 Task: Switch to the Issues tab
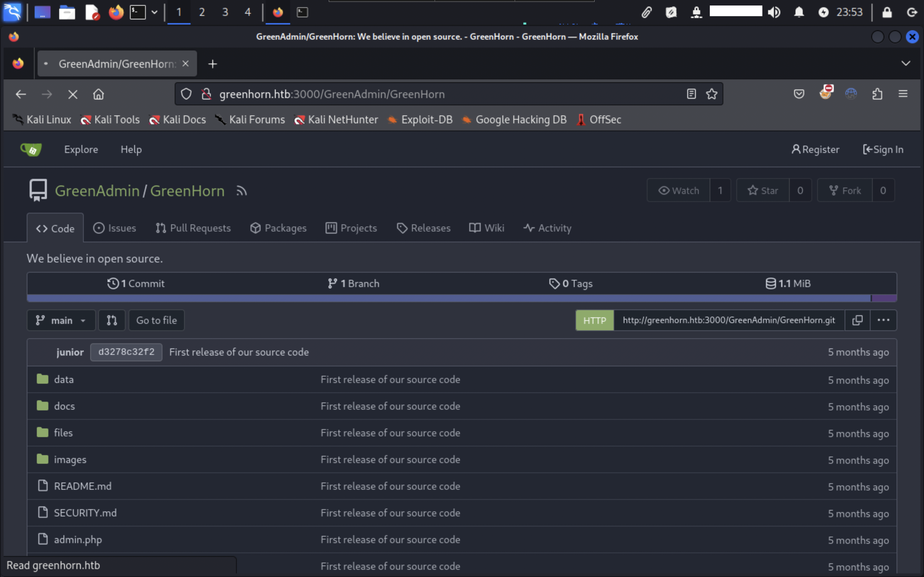tap(115, 228)
